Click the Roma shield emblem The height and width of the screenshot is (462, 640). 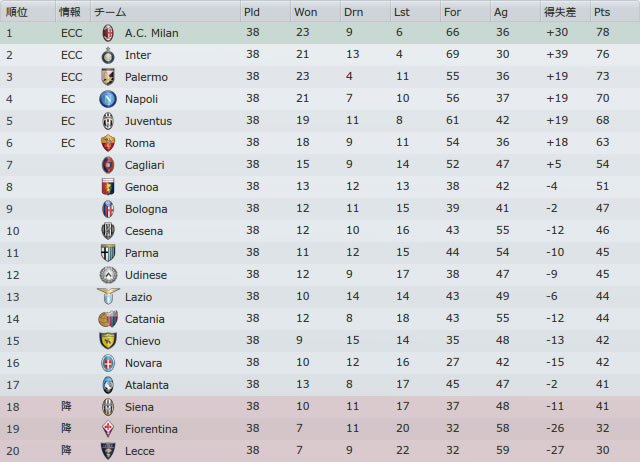coord(108,143)
